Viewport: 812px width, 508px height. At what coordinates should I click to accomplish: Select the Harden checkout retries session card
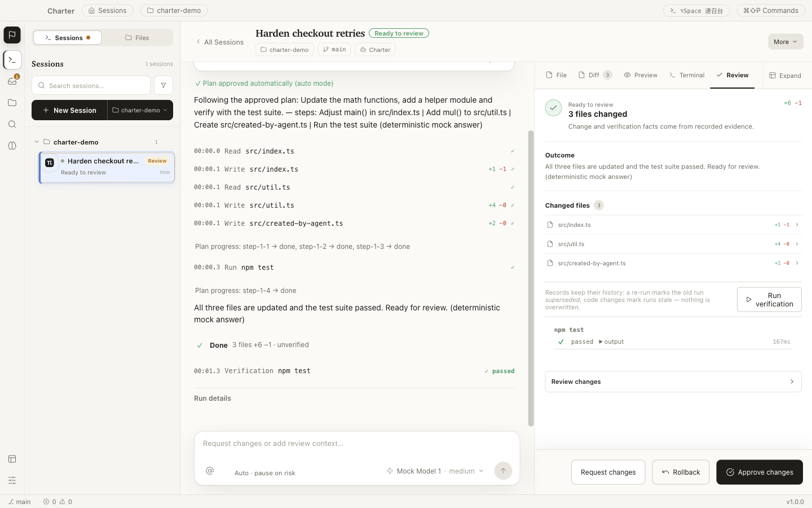pos(107,167)
